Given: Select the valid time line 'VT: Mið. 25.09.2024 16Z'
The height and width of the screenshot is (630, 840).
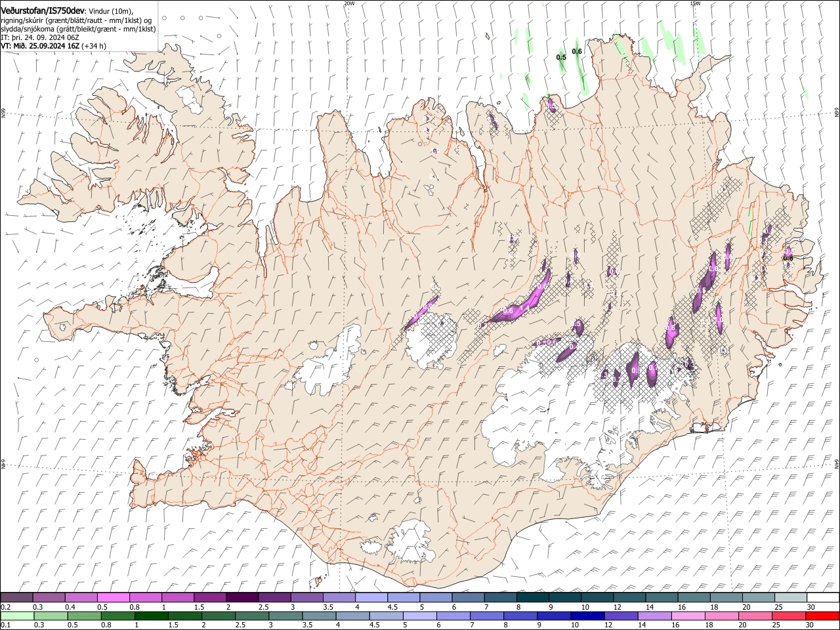Looking at the screenshot, I should click(41, 46).
